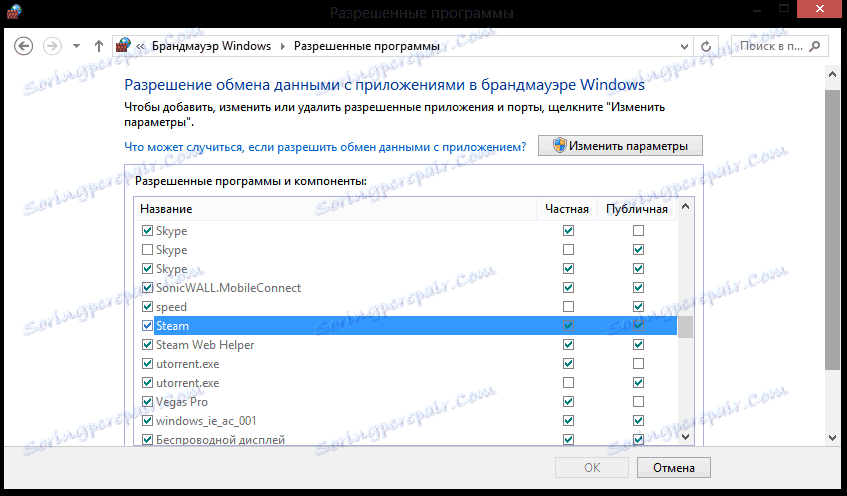Click Изменить параметры button

(x=620, y=146)
